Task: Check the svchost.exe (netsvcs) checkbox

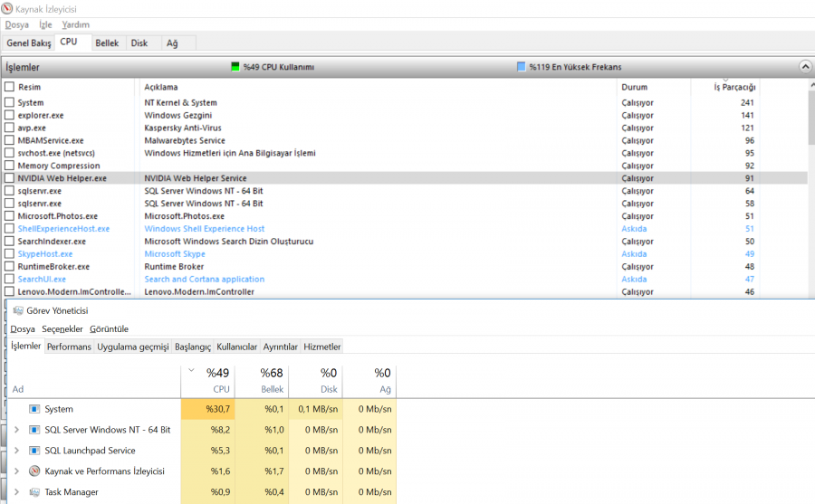Action: [9, 153]
